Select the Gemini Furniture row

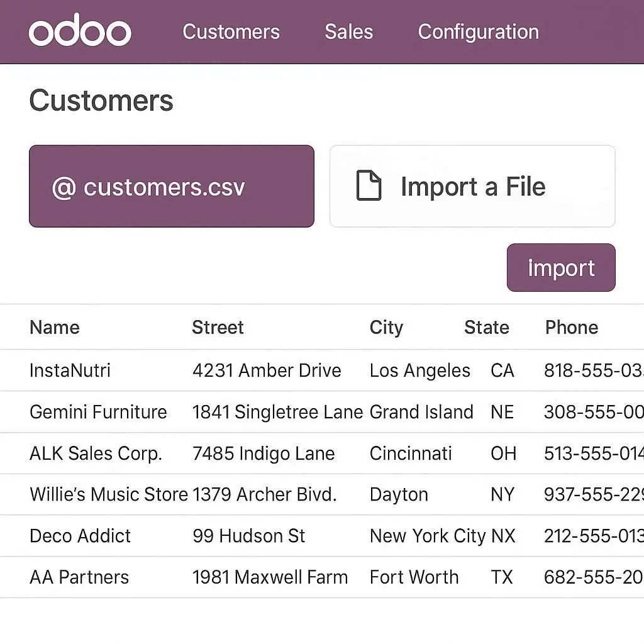(98, 412)
